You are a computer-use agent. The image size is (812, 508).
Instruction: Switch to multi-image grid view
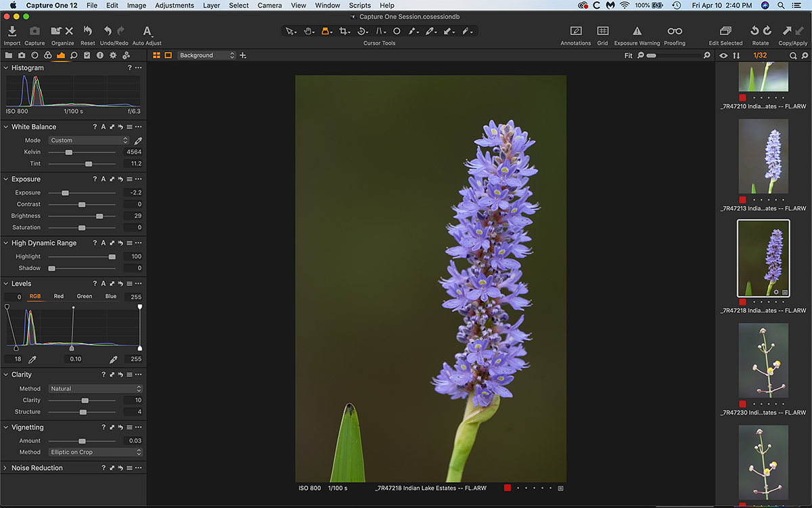(157, 56)
